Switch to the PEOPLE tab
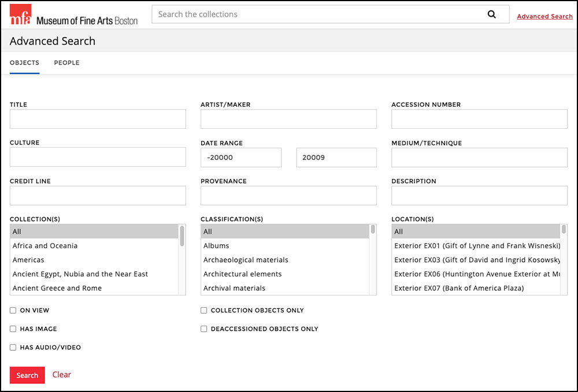The image size is (578, 392). pos(66,62)
